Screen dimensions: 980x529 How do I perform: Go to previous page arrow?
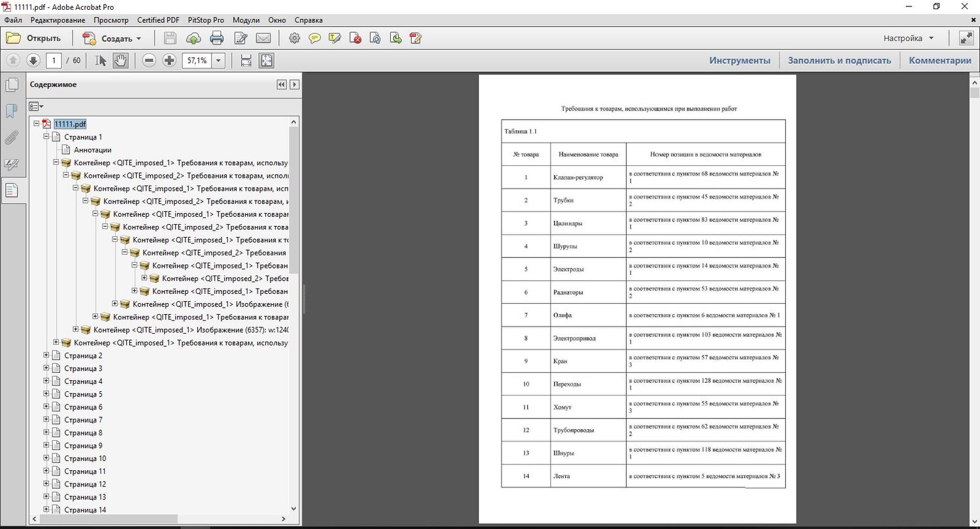(13, 61)
